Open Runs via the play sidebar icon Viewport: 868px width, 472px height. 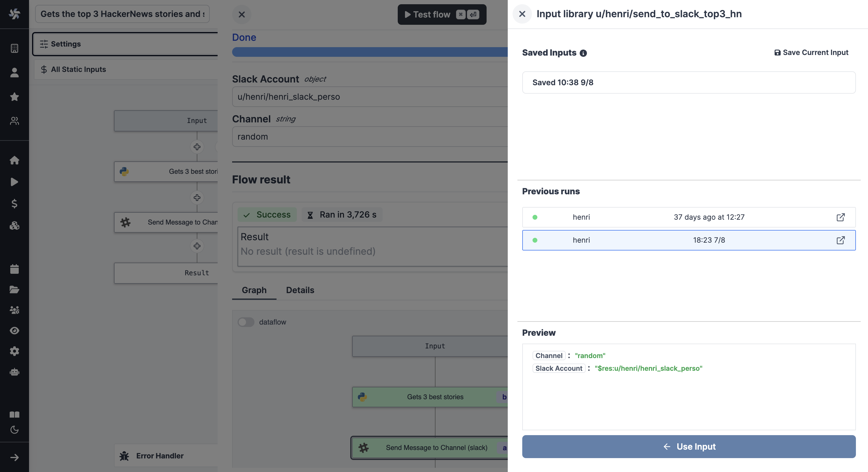point(15,182)
